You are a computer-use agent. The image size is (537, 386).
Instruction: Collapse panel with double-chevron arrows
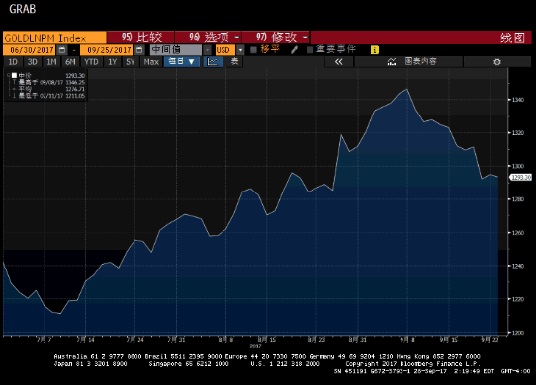338,62
